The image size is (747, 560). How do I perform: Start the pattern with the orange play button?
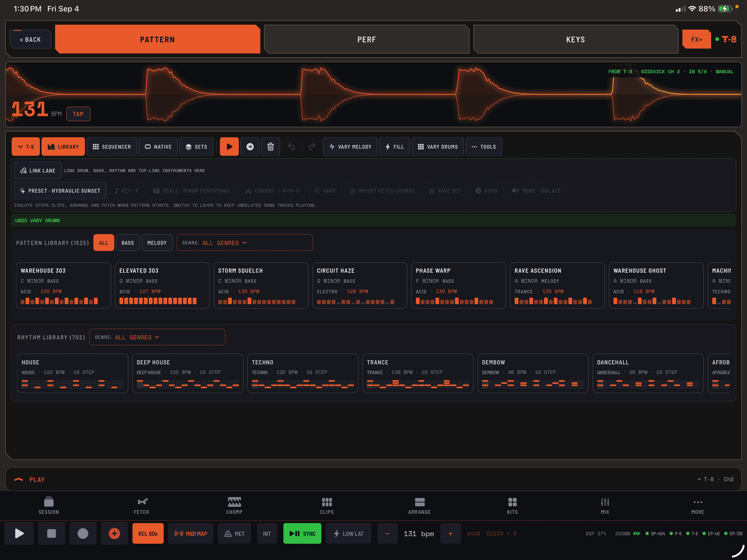click(x=229, y=147)
